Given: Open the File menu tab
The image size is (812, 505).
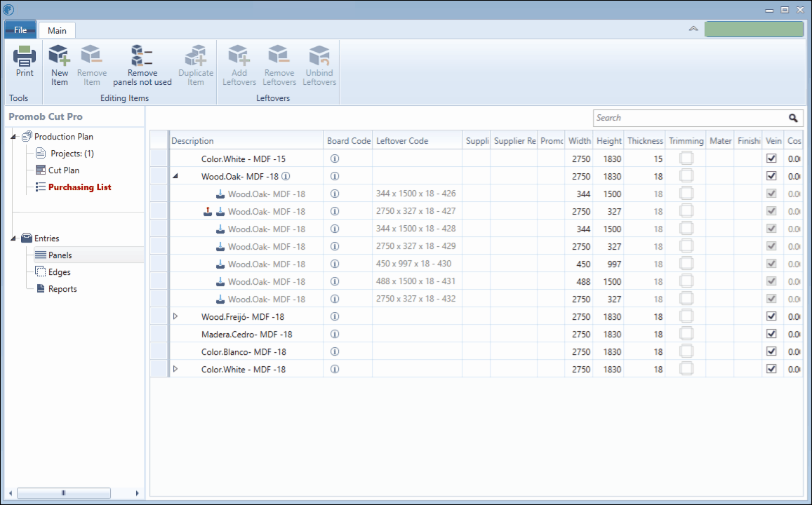Looking at the screenshot, I should (x=20, y=30).
